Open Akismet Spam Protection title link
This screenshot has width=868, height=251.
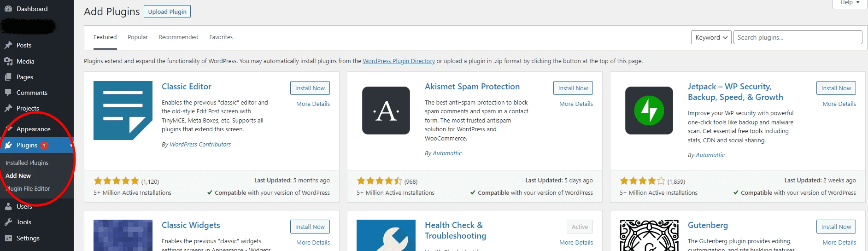pos(472,87)
